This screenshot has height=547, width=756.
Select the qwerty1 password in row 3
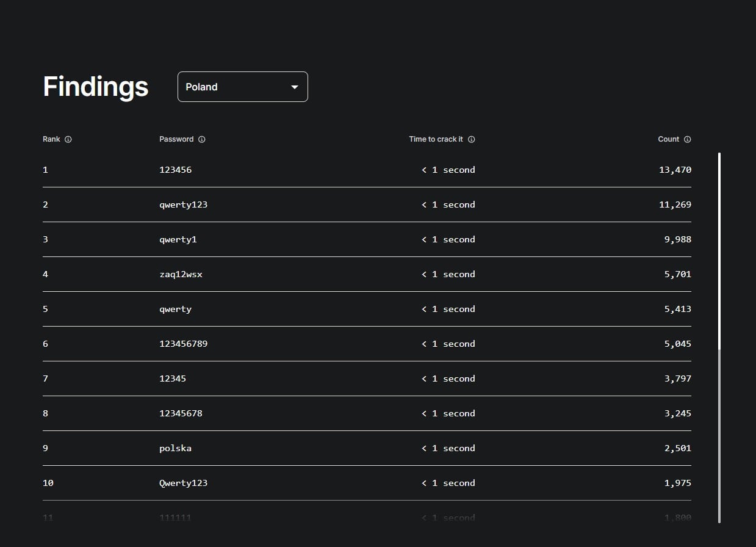(178, 239)
